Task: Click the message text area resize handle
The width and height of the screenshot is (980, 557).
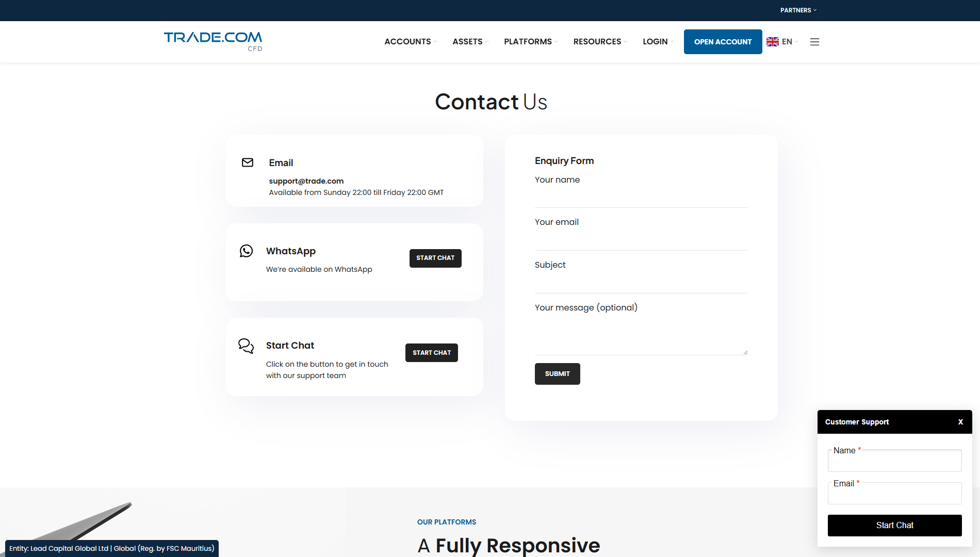Action: 745,352
